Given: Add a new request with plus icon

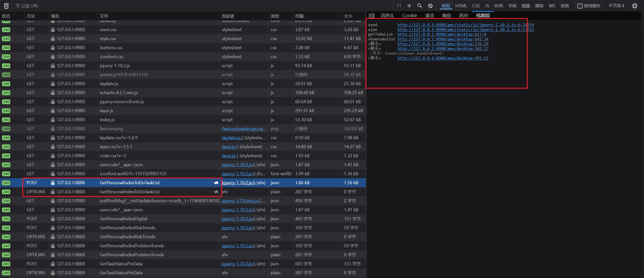Looking at the screenshot, I should coord(409,6).
